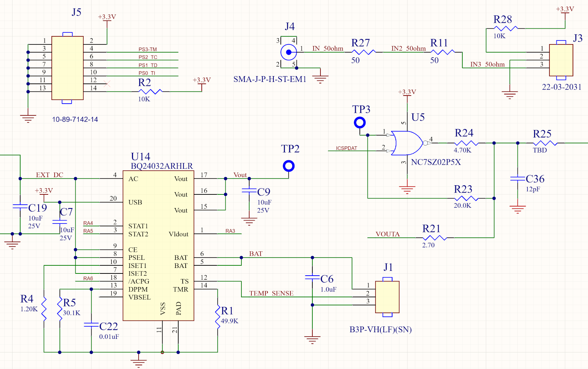Click the RA6 net label
The width and height of the screenshot is (588, 369).
(x=88, y=278)
